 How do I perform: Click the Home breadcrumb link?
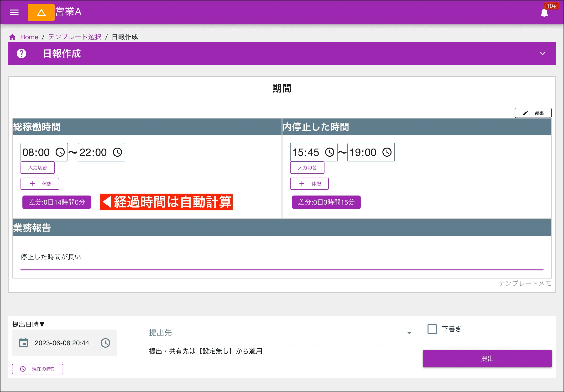29,37
